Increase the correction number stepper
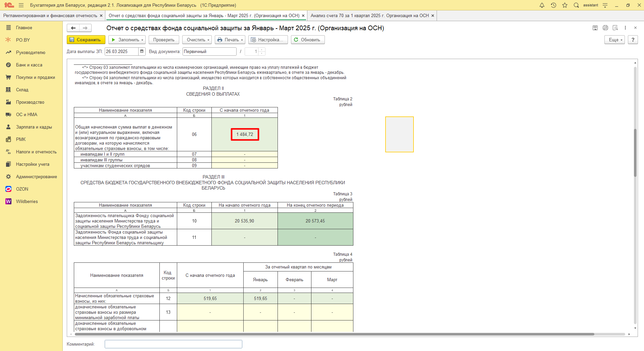The height and width of the screenshot is (351, 644). click(262, 50)
